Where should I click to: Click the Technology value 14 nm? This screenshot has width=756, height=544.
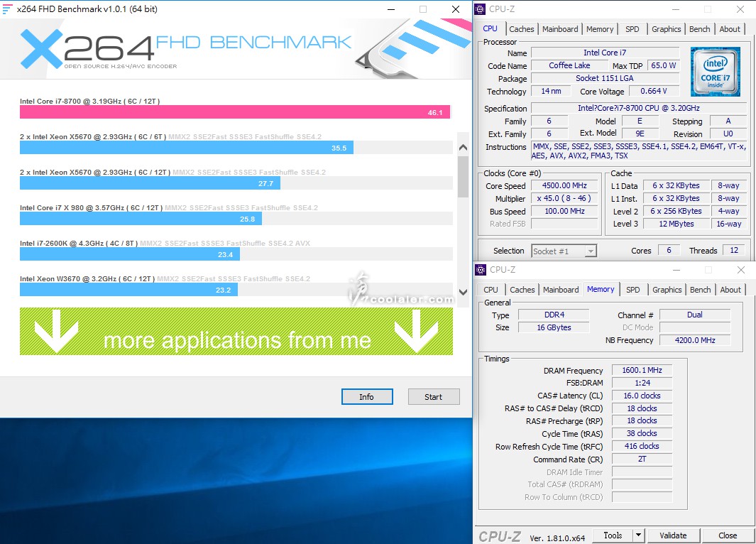pos(551,91)
